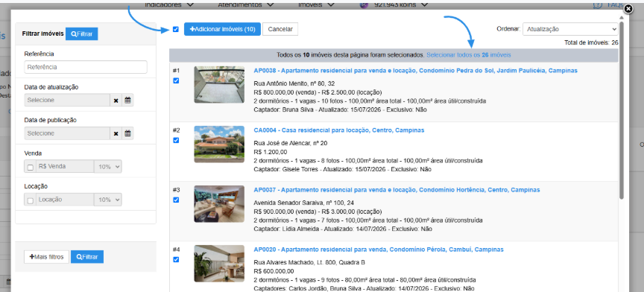
Task: Open CA0004 Casa residencial Centro listing
Action: pyautogui.click(x=339, y=130)
